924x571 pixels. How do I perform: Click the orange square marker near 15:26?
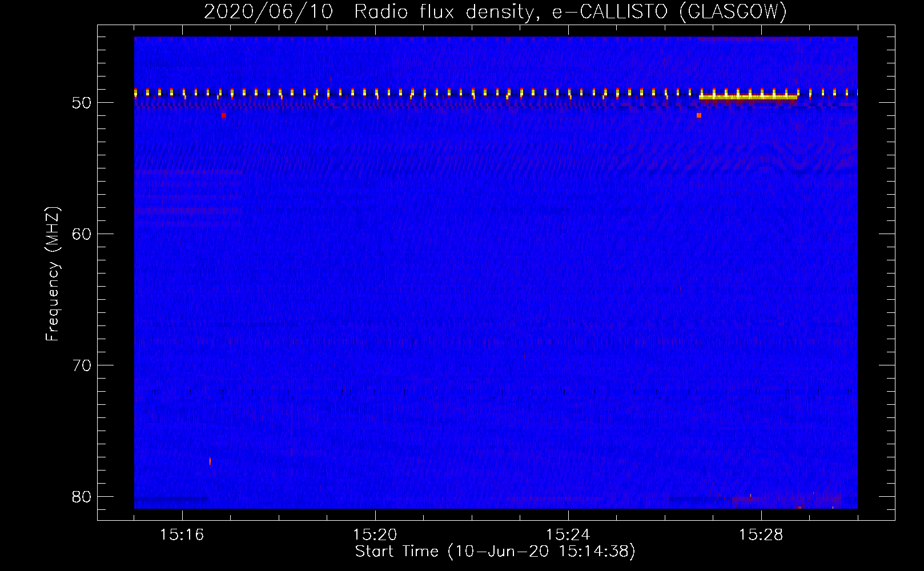click(699, 115)
